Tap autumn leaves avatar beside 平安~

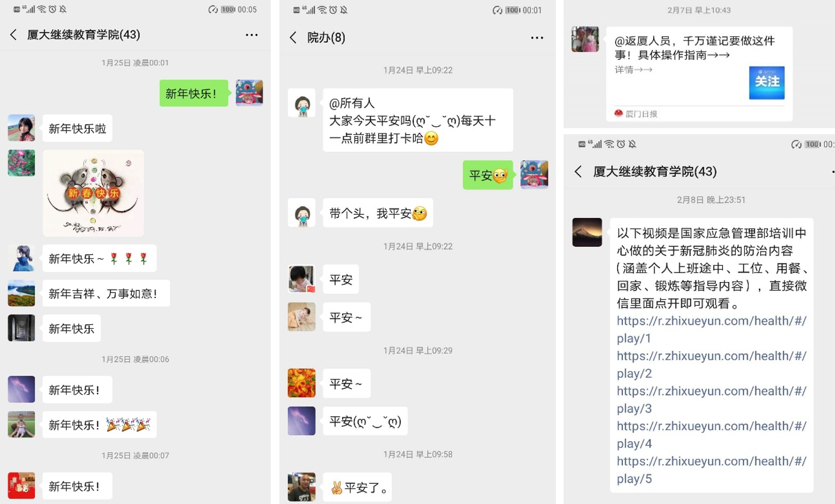pyautogui.click(x=302, y=383)
